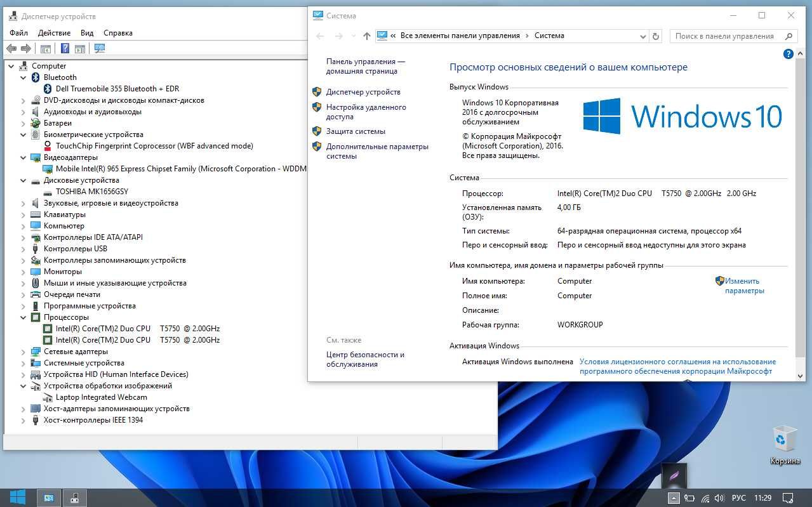Open the Файл menu
812x507 pixels.
click(x=18, y=33)
